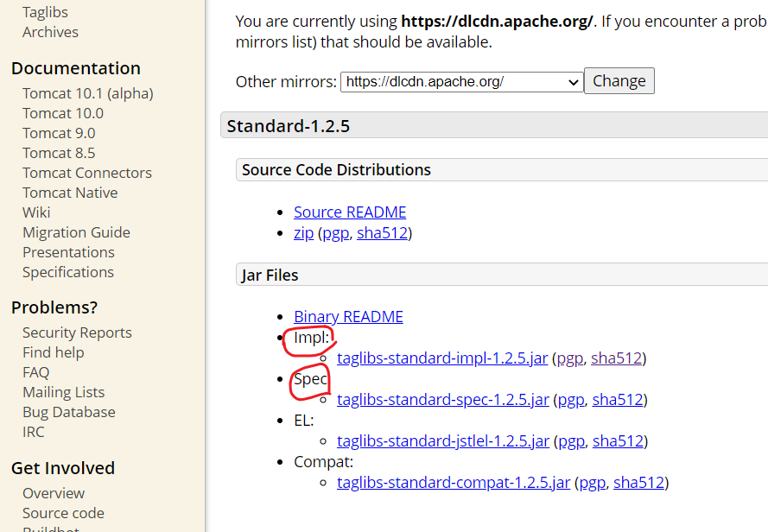Open the Presentations link

point(68,252)
